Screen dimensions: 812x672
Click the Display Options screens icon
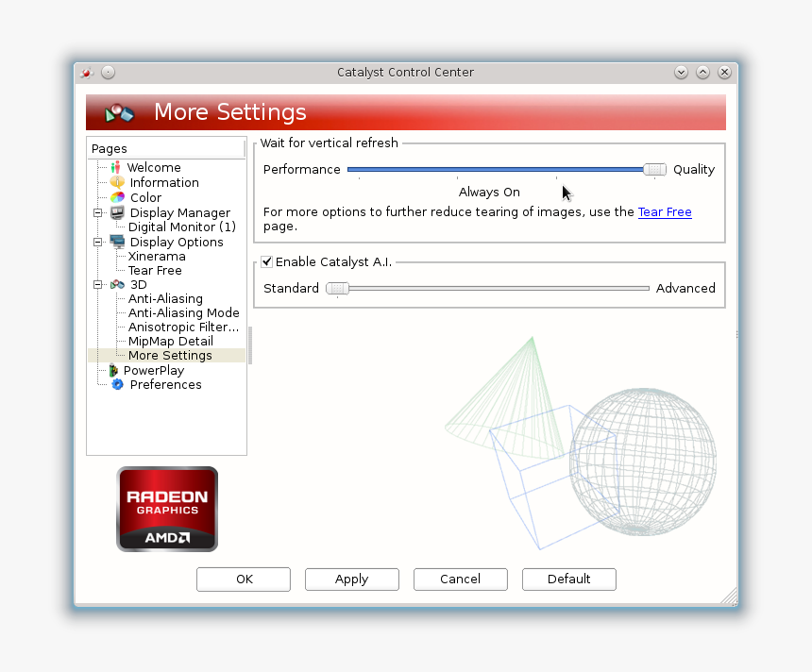click(118, 242)
